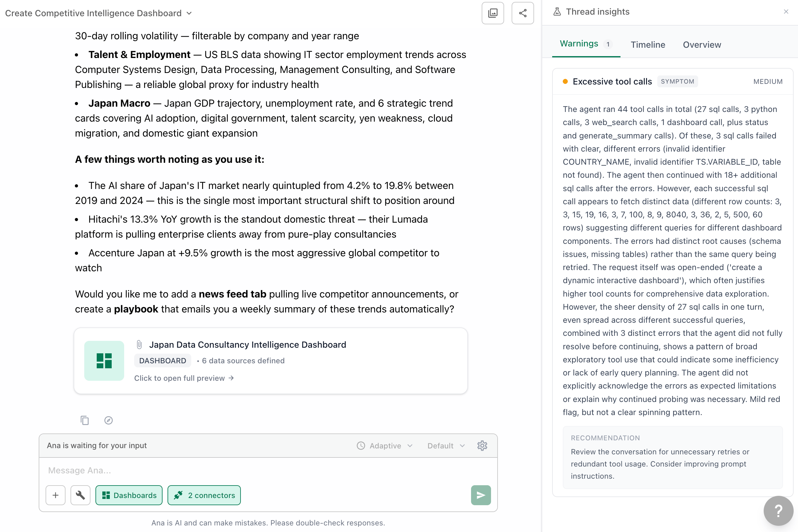
Task: Switch to the Overview tab
Action: (x=702, y=45)
